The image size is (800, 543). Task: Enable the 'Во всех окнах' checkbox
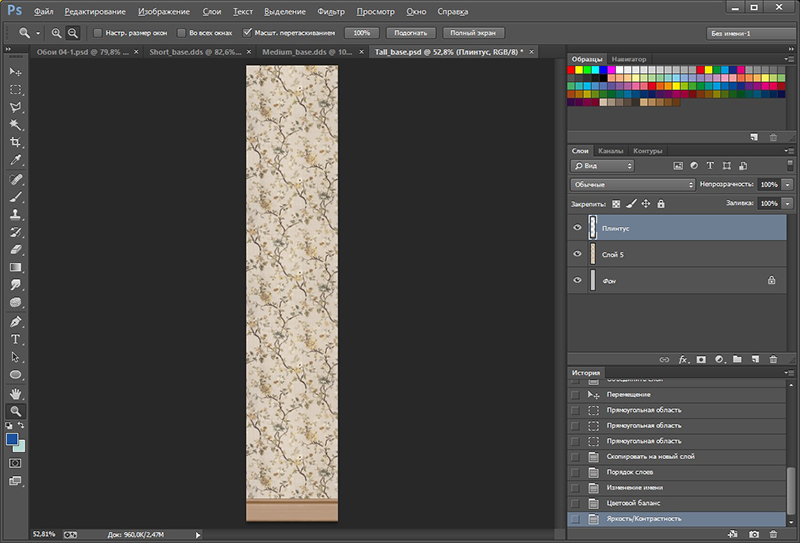180,33
